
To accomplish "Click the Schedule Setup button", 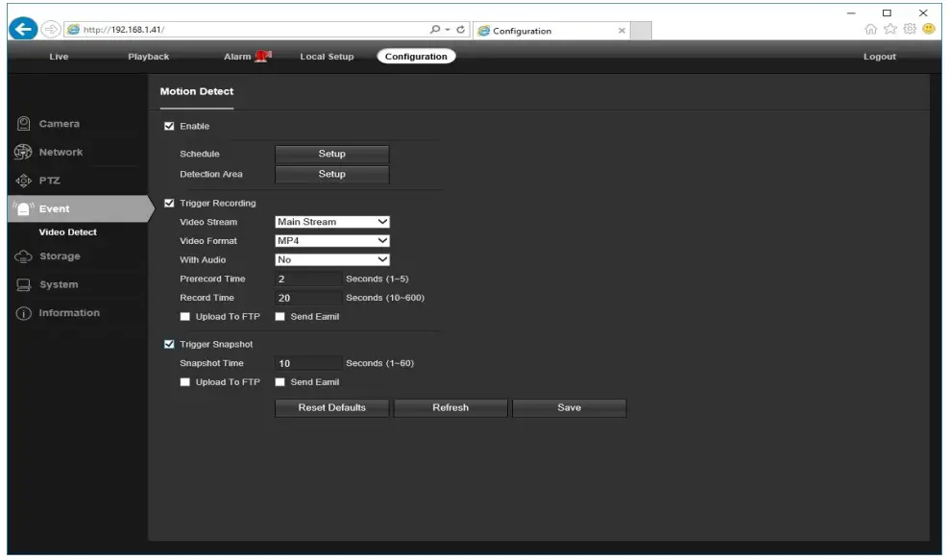I will point(332,154).
